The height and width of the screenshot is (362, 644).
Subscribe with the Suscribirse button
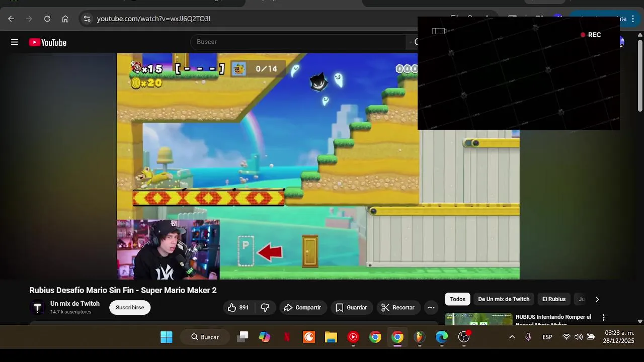130,307
